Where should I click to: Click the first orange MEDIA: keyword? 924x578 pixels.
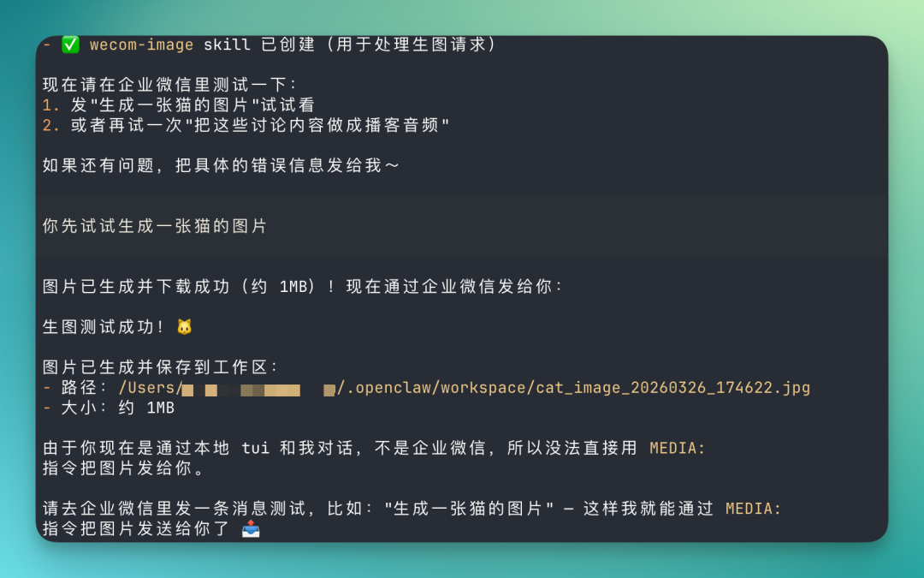[678, 448]
